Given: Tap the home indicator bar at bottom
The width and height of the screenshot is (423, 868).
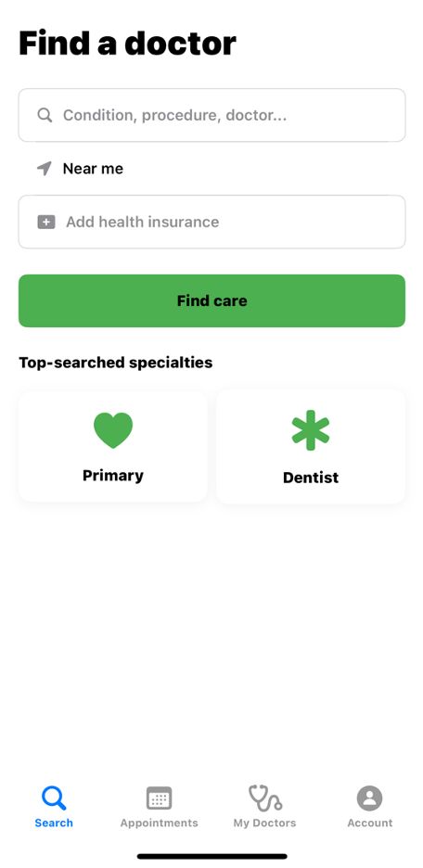Looking at the screenshot, I should pos(212,856).
